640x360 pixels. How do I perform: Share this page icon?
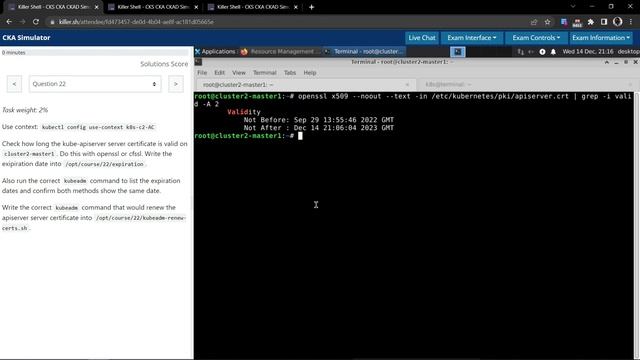coord(534,22)
